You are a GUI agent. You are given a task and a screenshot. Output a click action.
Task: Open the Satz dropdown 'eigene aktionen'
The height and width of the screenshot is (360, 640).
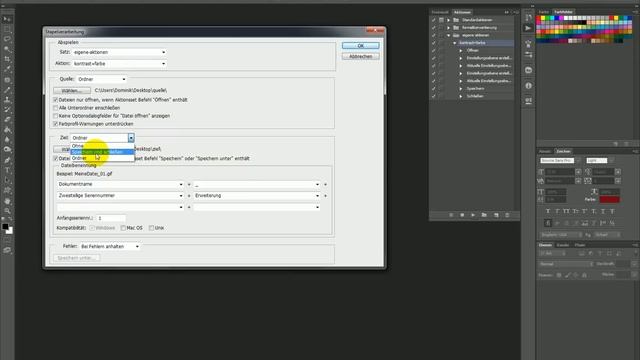tap(120, 52)
